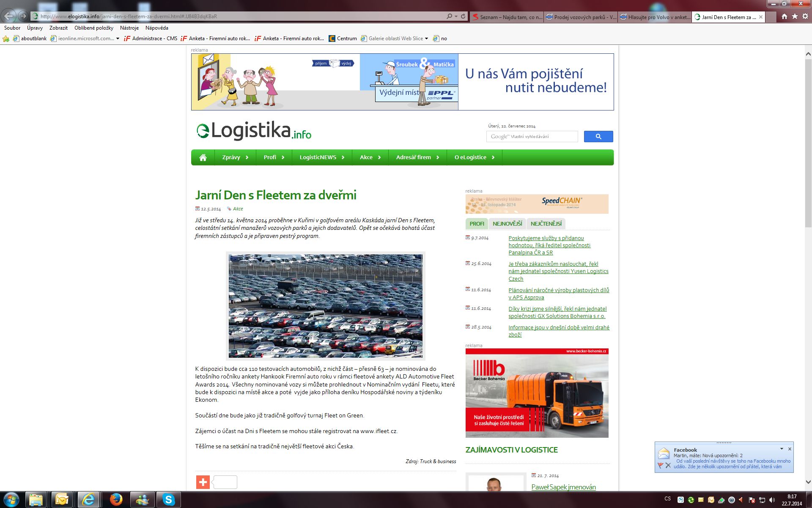Expand the address bar search dropdown arrow
Screen dimensions: 812x508
[x=456, y=17]
